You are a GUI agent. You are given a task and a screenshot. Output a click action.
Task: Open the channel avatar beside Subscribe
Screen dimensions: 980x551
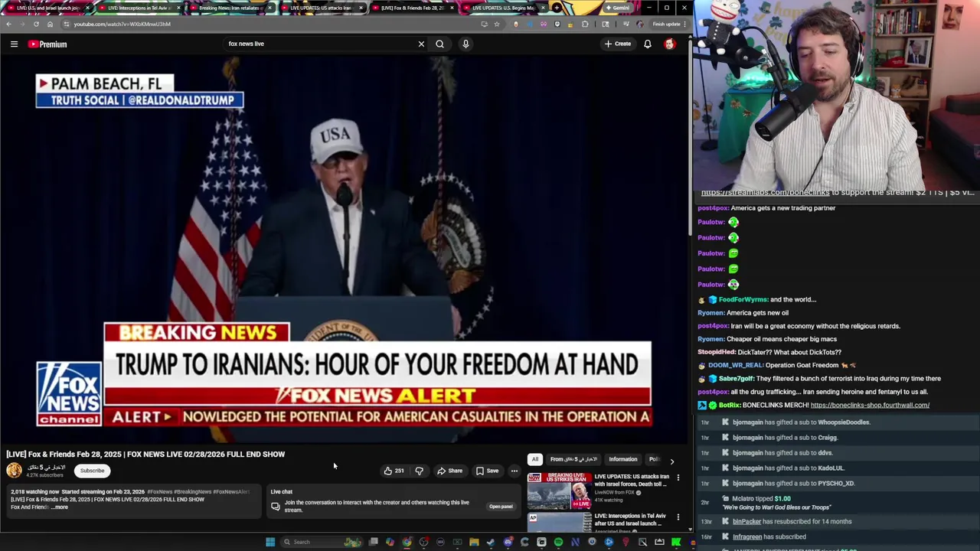pos(14,471)
